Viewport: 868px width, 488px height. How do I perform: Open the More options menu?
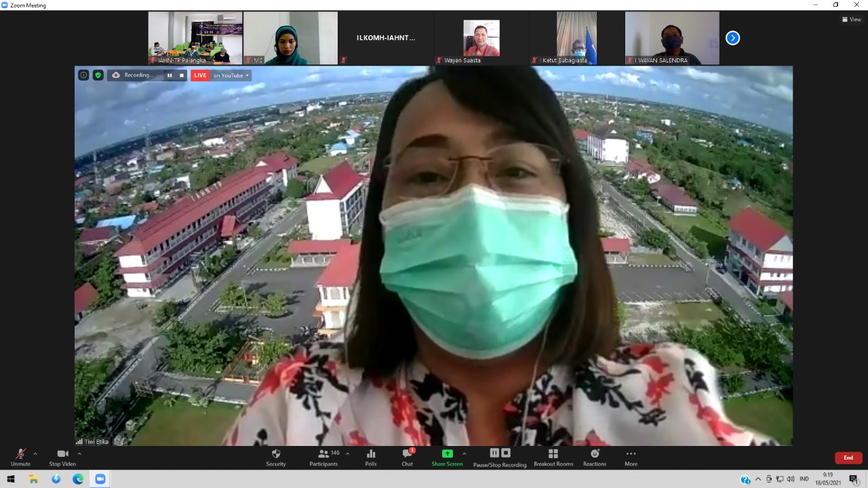click(631, 457)
